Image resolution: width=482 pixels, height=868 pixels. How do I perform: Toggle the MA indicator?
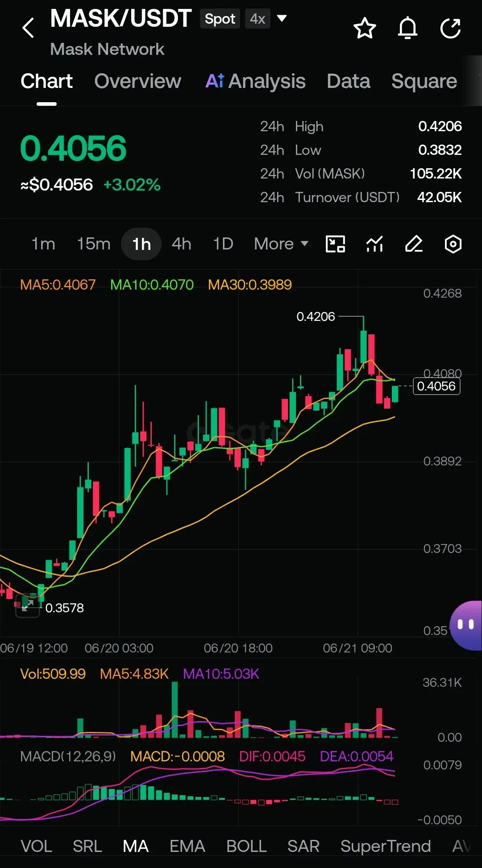pyautogui.click(x=136, y=846)
